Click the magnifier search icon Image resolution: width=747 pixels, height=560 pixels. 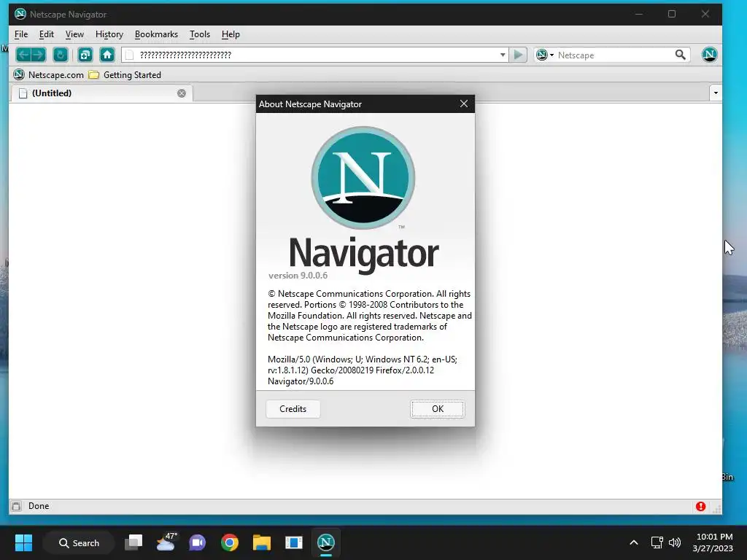(x=681, y=55)
